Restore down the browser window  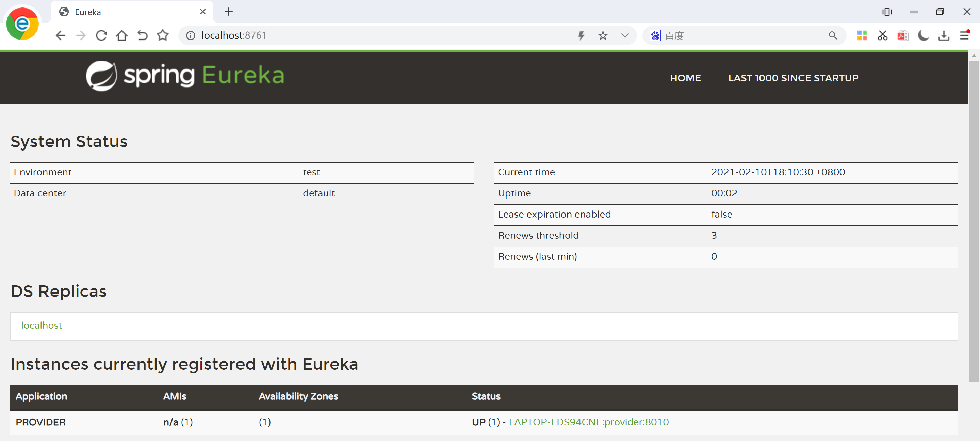[940, 12]
